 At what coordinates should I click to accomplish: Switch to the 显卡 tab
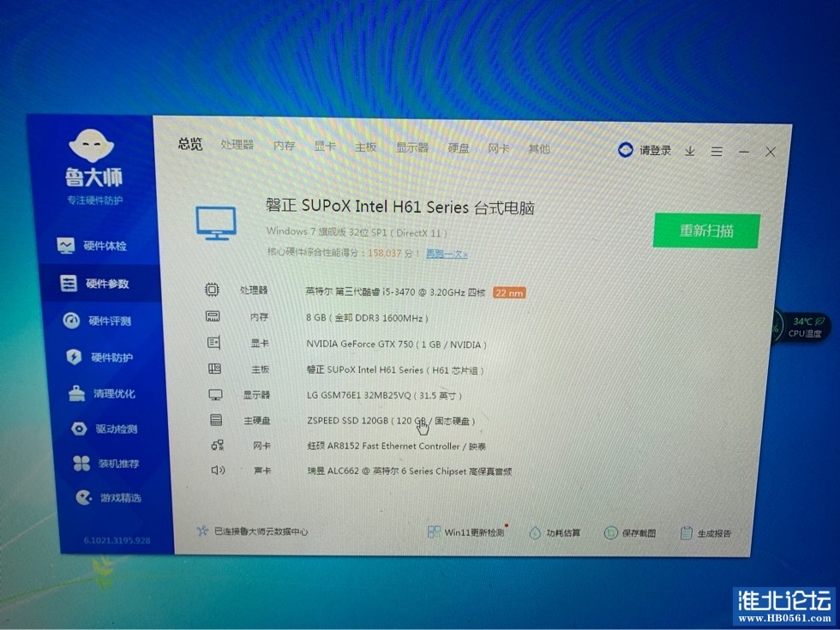[x=325, y=147]
